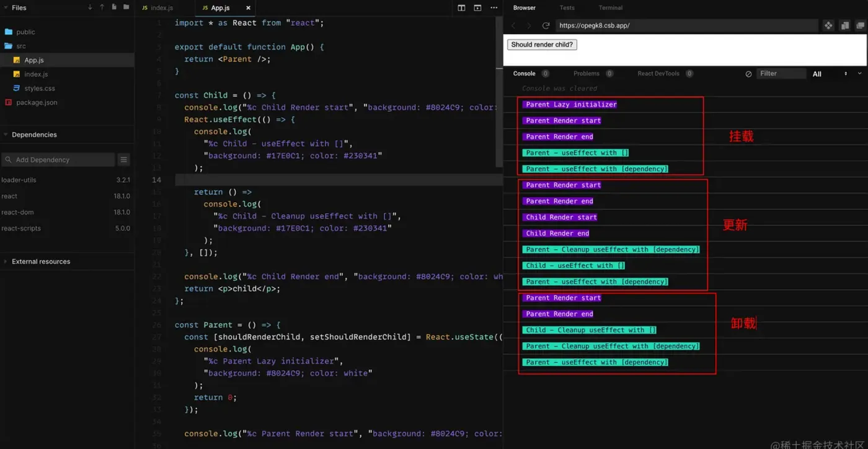Open preview in new window icon
Viewport: 868px width, 449px height.
click(860, 25)
